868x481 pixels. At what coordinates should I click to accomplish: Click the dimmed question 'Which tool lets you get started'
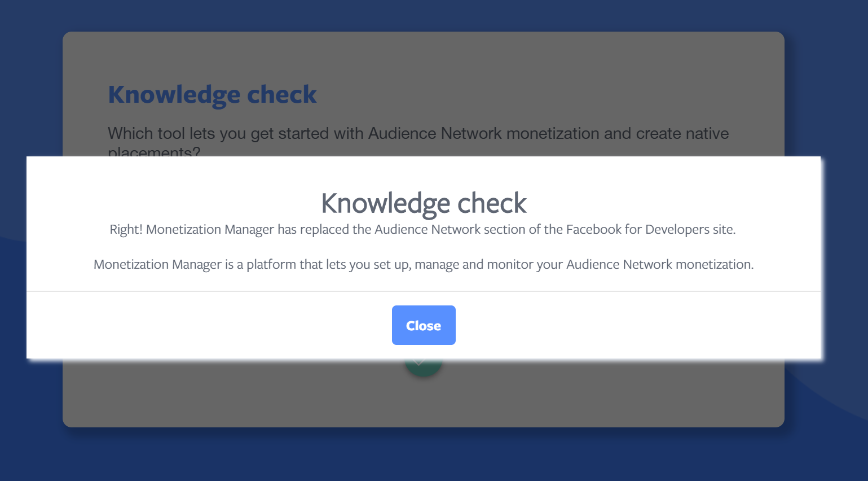click(x=418, y=134)
